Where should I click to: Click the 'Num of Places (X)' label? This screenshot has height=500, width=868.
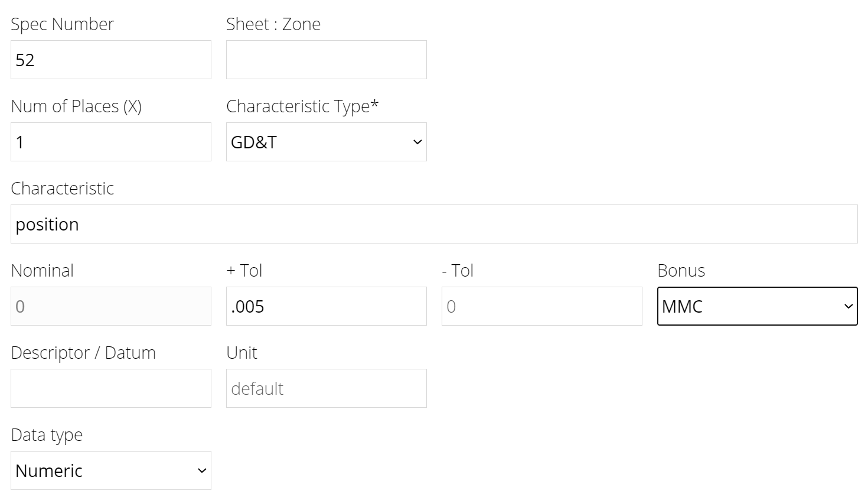[76, 106]
